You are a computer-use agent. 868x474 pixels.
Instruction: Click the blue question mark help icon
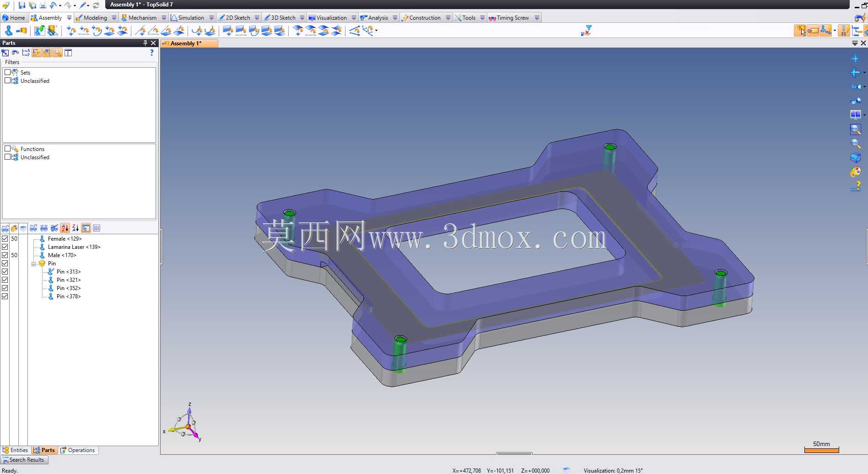click(x=152, y=53)
